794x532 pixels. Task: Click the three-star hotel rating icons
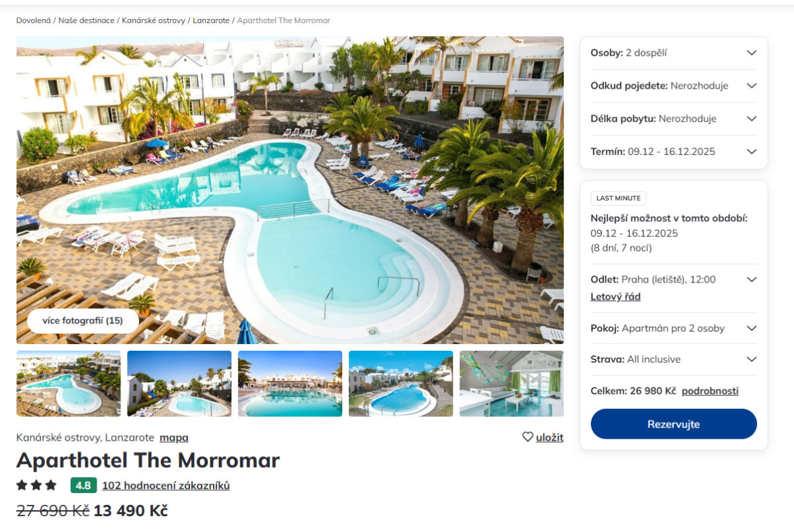coord(36,485)
